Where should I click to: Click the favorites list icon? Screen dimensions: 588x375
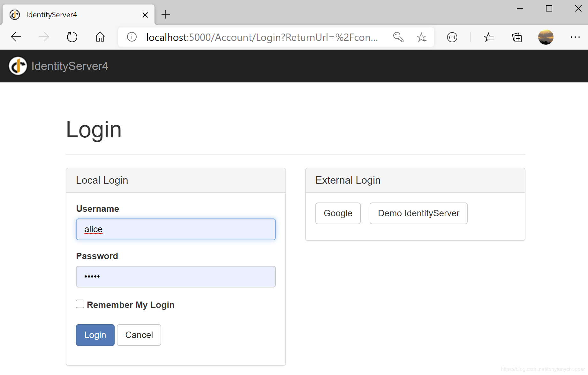(x=489, y=37)
